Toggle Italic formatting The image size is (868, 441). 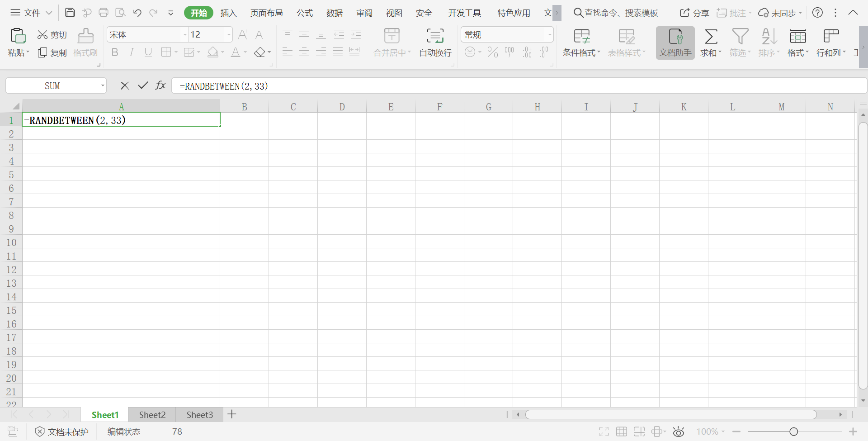[132, 52]
